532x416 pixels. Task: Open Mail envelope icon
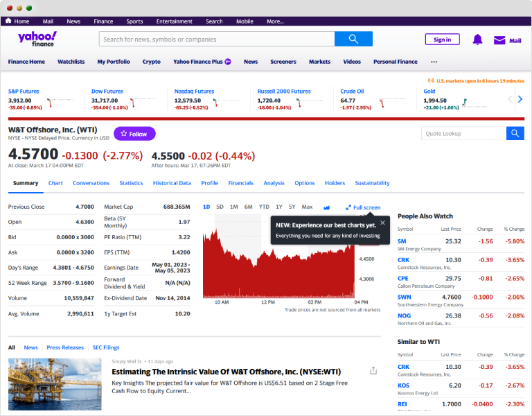[x=499, y=40]
